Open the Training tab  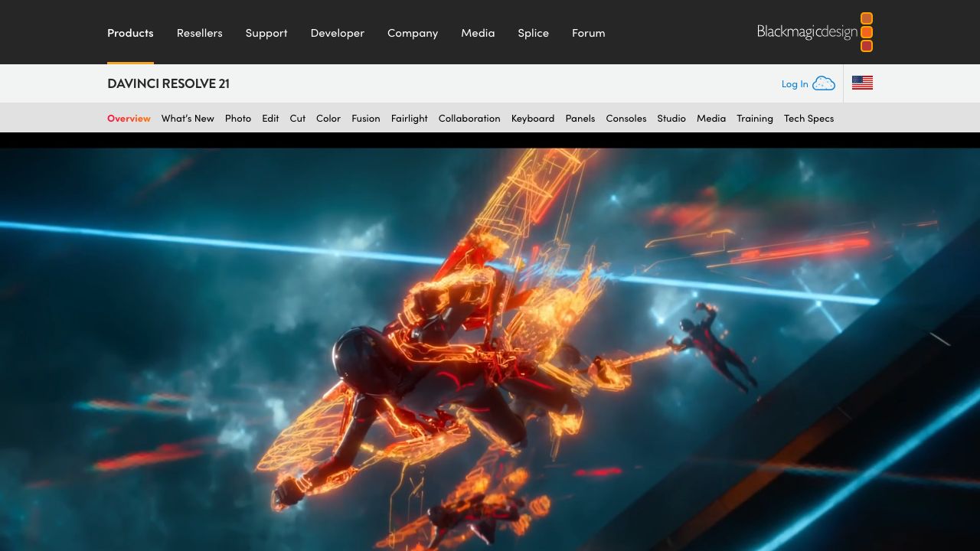[x=755, y=118]
